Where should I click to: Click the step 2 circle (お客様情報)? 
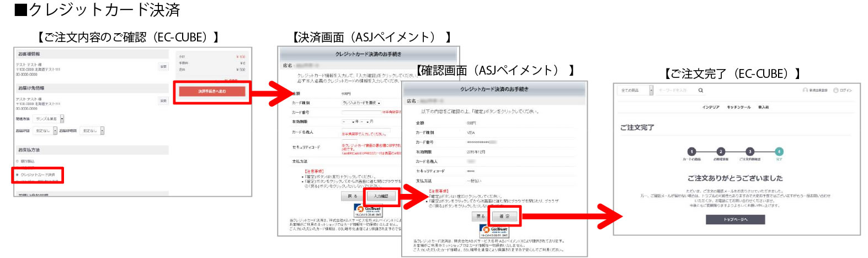point(720,151)
